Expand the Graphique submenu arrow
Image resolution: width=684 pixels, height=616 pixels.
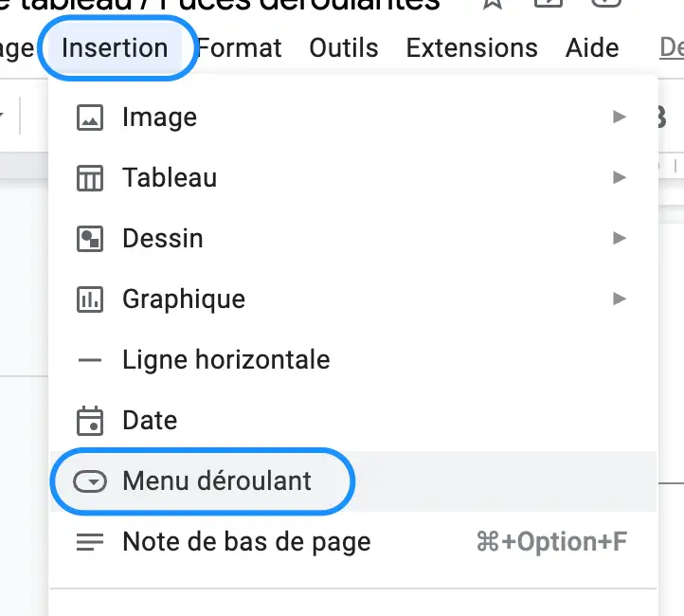(620, 299)
